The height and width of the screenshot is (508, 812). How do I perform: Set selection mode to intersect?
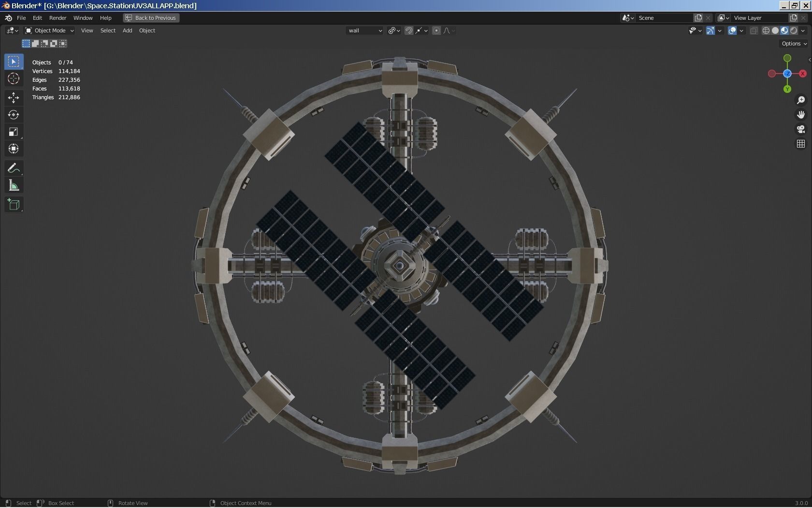[x=63, y=44]
